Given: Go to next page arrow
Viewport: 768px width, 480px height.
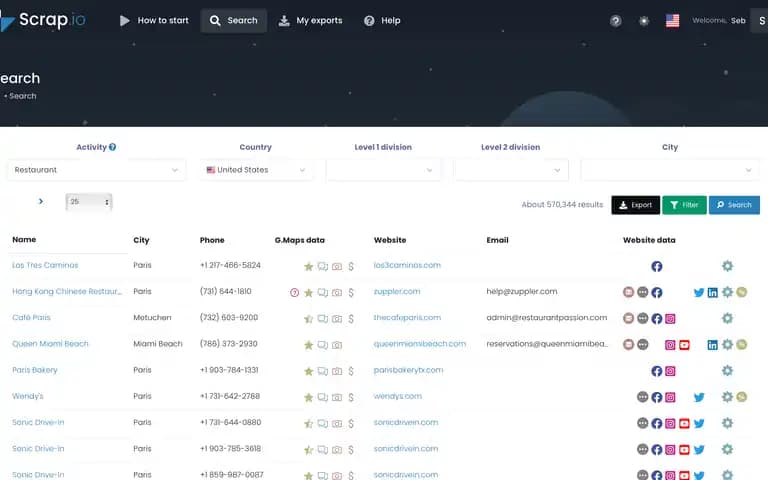Looking at the screenshot, I should point(41,201).
